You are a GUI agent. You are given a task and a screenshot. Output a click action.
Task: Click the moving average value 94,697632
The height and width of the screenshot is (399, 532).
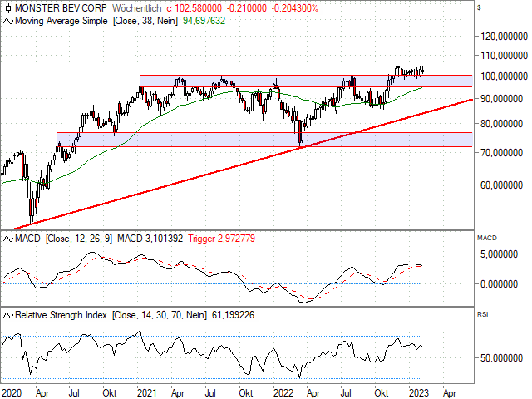pyautogui.click(x=204, y=21)
